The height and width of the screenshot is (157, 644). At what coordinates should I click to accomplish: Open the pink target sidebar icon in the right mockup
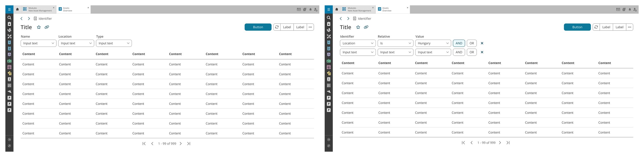point(328,67)
